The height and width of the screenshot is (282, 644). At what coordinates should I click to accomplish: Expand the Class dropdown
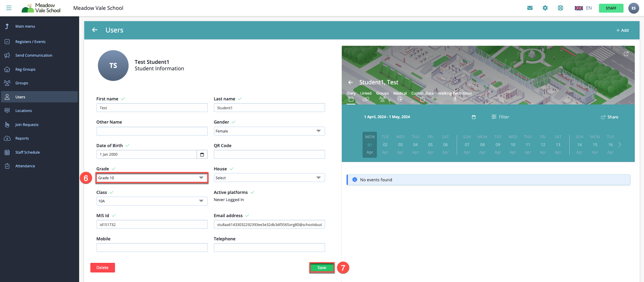[152, 201]
